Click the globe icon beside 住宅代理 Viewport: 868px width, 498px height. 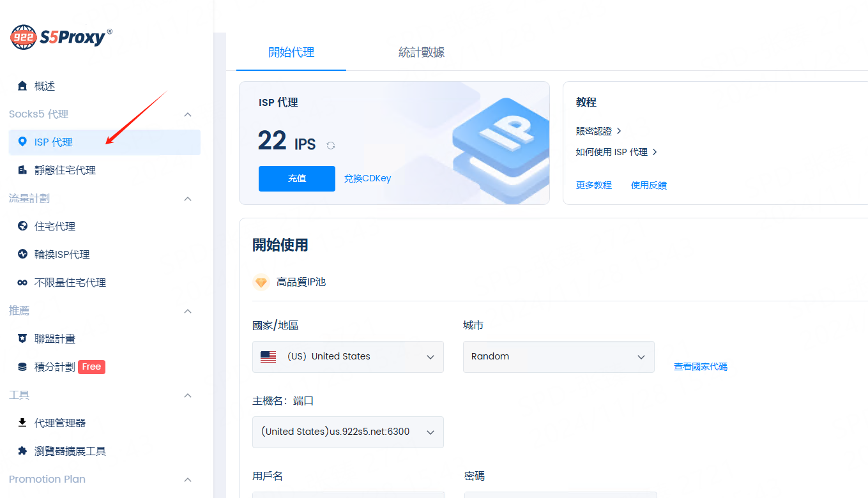click(x=22, y=227)
